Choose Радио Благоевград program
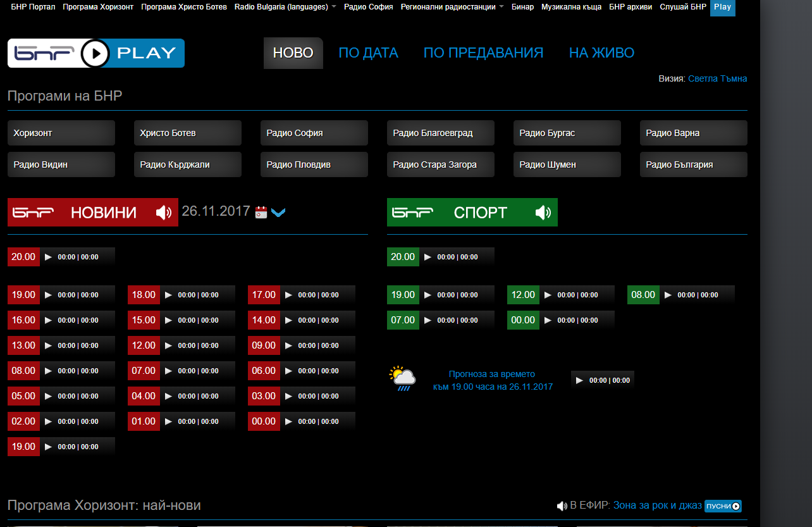Viewport: 812px width, 527px height. tap(441, 133)
